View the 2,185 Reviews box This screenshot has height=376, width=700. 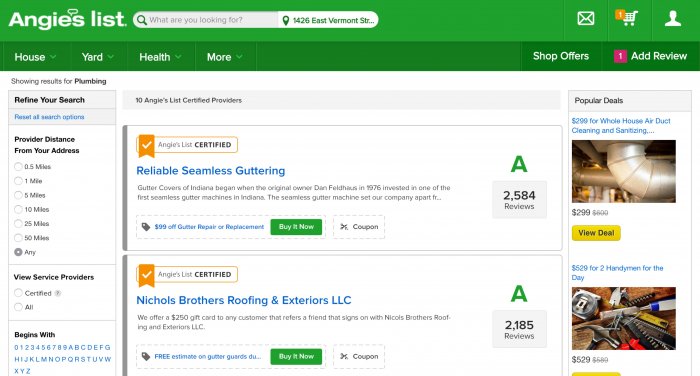[519, 329]
